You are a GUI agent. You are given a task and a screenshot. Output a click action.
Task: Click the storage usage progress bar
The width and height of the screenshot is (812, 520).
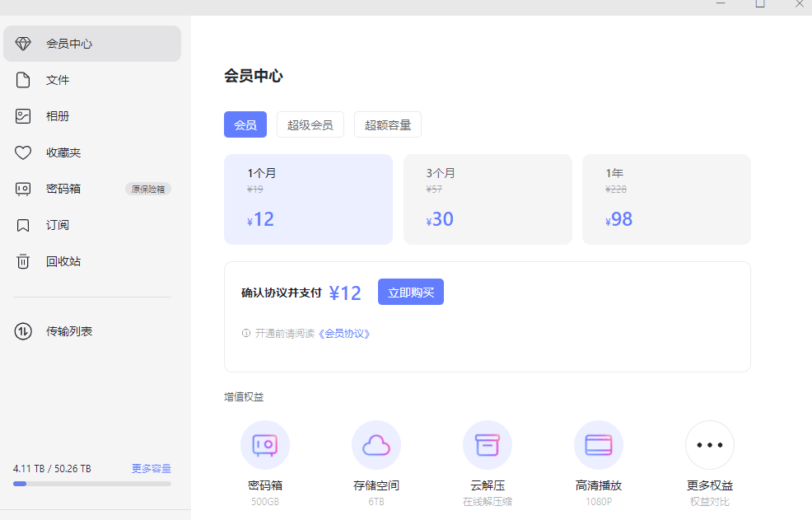pyautogui.click(x=92, y=484)
